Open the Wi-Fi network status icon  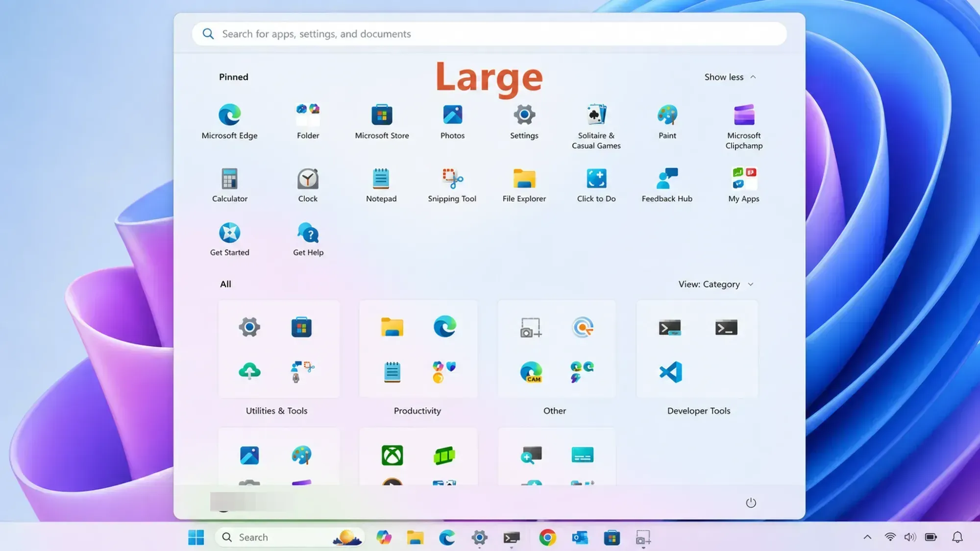[x=890, y=537]
